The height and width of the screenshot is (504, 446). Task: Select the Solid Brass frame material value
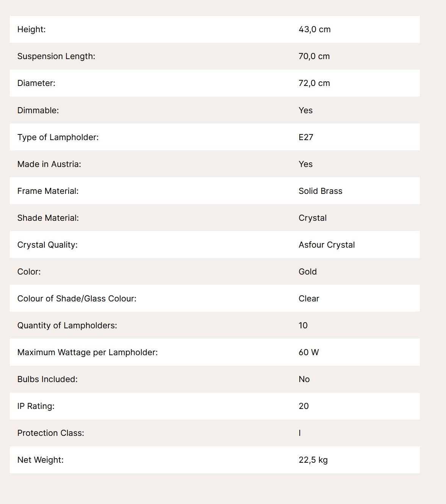point(320,191)
